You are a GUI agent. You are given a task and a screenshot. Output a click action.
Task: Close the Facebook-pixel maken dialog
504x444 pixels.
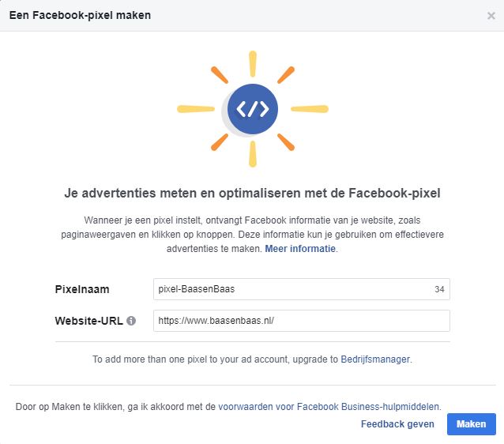pos(491,16)
